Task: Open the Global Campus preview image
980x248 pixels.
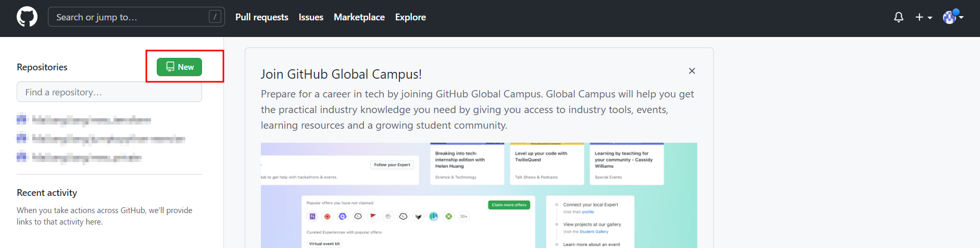Action: (479, 195)
